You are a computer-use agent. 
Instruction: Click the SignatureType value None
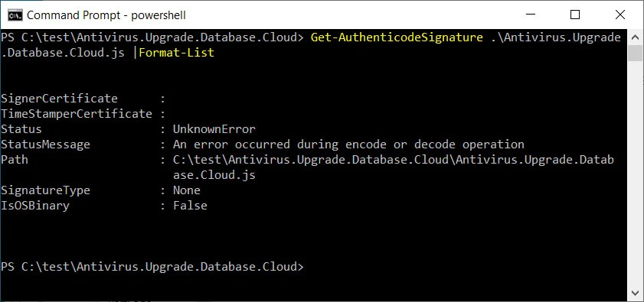click(187, 190)
